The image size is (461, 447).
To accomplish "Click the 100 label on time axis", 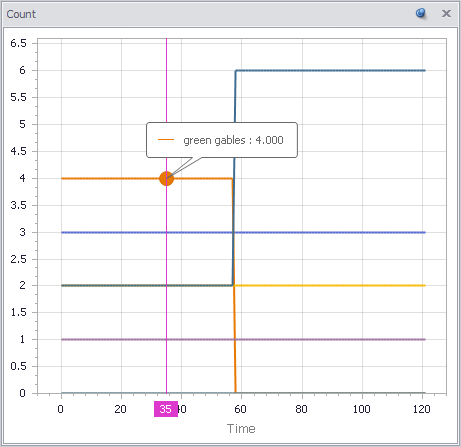I will point(362,409).
